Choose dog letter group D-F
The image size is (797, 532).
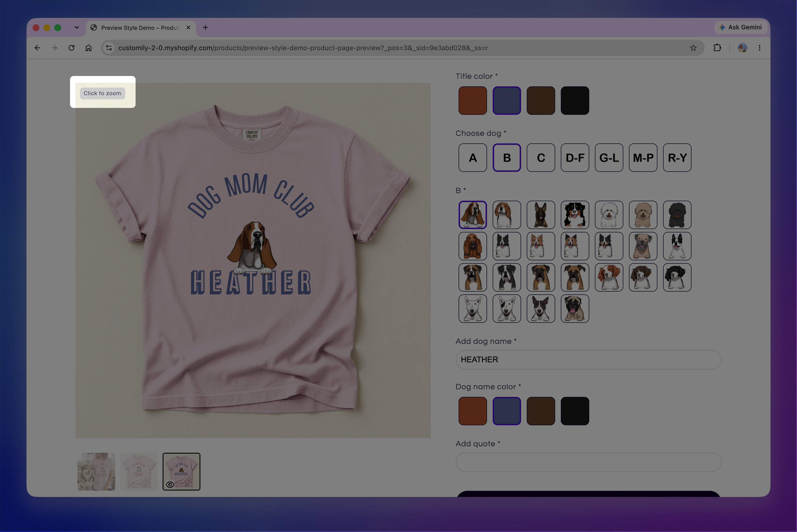[x=575, y=158]
